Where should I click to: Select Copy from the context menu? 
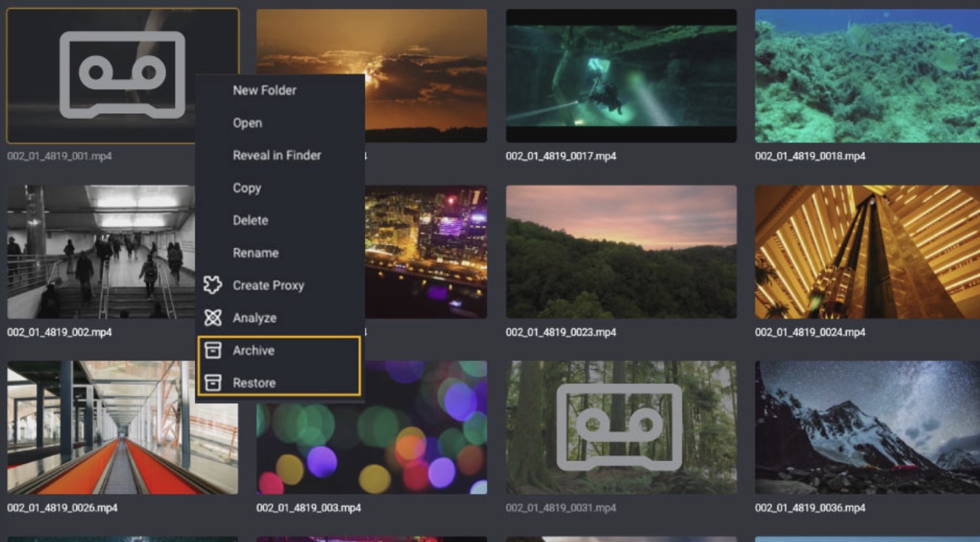coord(247,188)
